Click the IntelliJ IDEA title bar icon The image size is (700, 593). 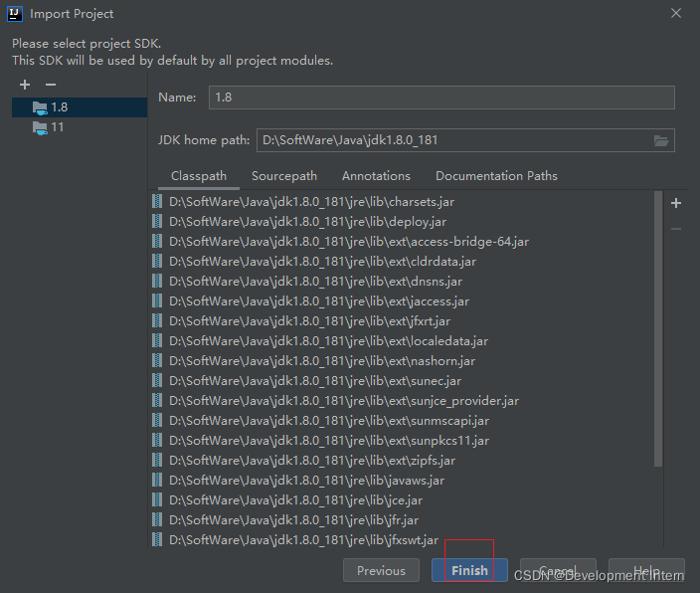(15, 14)
